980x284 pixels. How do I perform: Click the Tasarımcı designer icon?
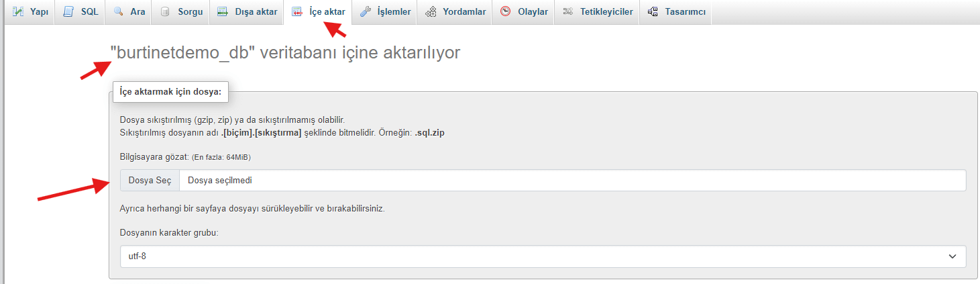point(653,11)
